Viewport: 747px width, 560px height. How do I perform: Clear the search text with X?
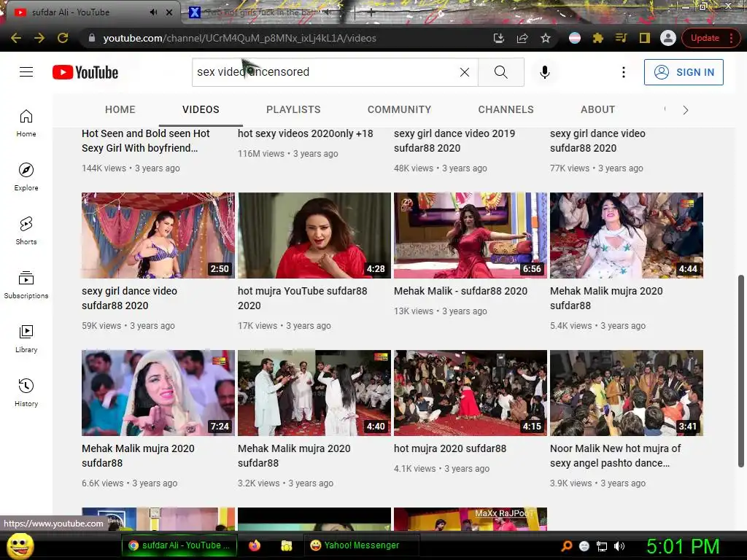(x=465, y=72)
